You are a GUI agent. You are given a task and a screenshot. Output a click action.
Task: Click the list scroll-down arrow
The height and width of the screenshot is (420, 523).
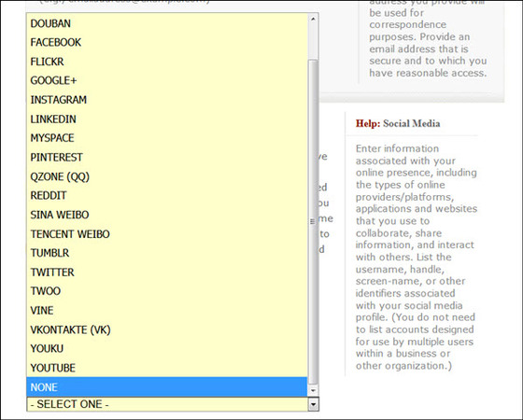pos(313,390)
